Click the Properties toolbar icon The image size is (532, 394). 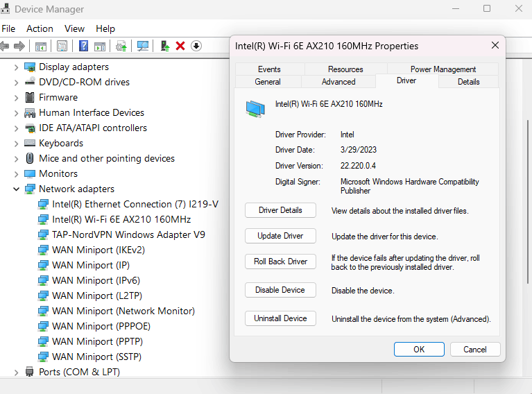[62, 46]
